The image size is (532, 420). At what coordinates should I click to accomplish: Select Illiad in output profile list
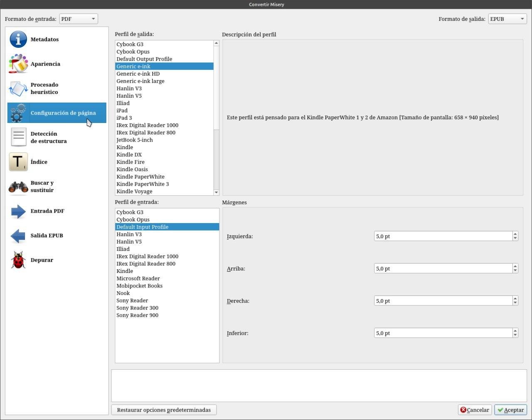pyautogui.click(x=164, y=103)
